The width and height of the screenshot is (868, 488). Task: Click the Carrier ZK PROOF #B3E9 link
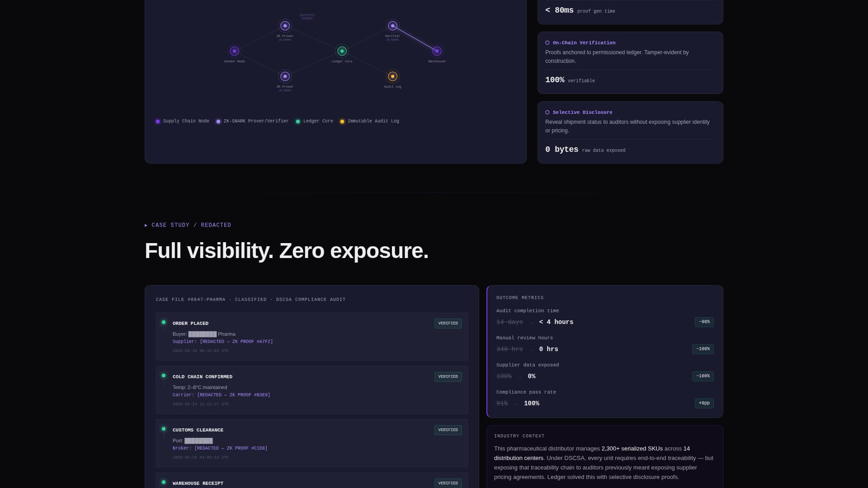click(x=222, y=395)
